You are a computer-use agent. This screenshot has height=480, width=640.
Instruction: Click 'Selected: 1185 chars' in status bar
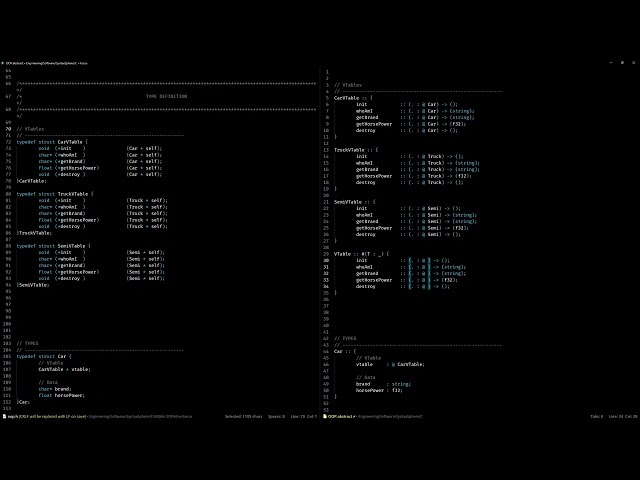coord(244,416)
